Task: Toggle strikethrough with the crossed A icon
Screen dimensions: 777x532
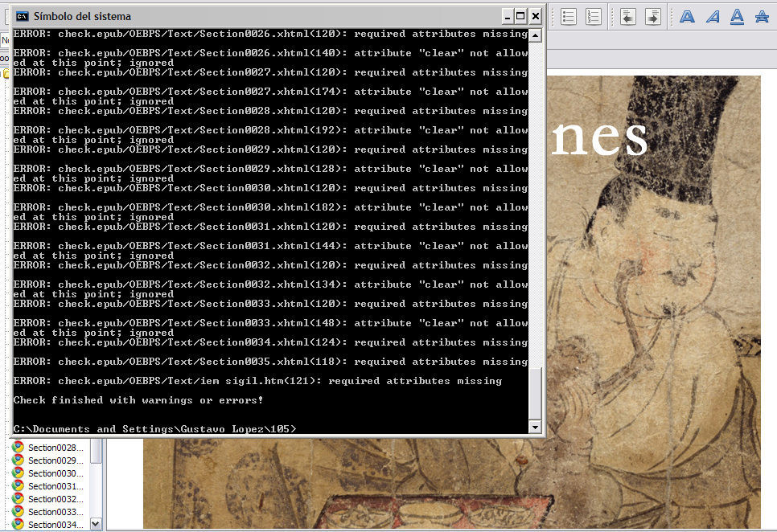Action: coord(762,17)
